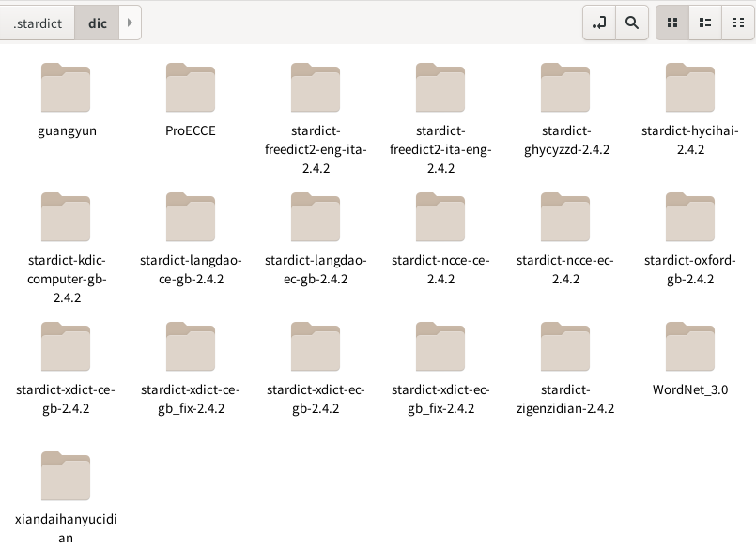Select stardict-freedict2-eng-ita-2.4.2 folder icon

[316, 87]
